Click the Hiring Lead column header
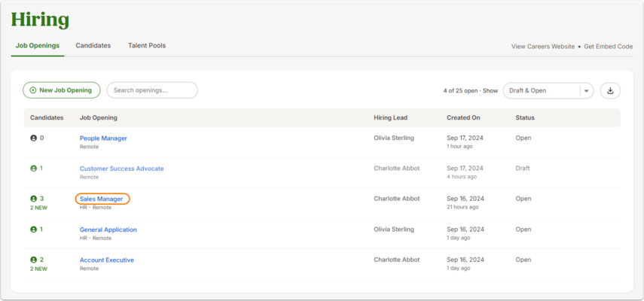Image resolution: width=644 pixels, height=301 pixels. (391, 117)
